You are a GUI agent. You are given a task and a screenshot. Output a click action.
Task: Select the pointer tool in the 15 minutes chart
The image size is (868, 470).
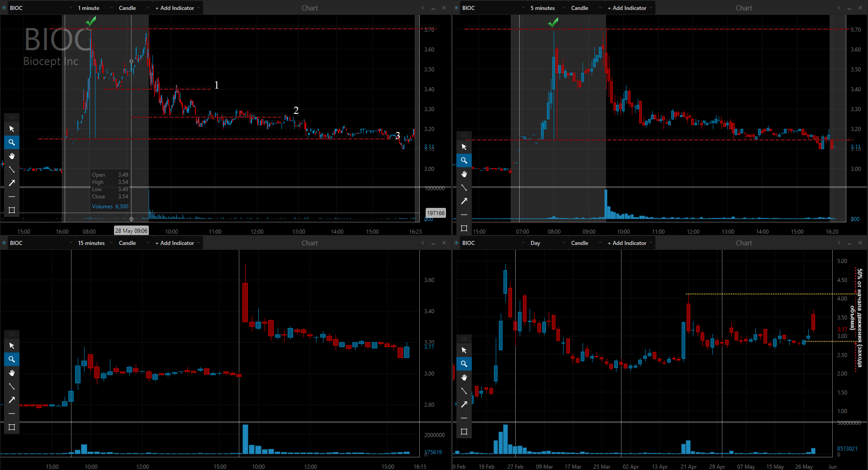tap(12, 346)
